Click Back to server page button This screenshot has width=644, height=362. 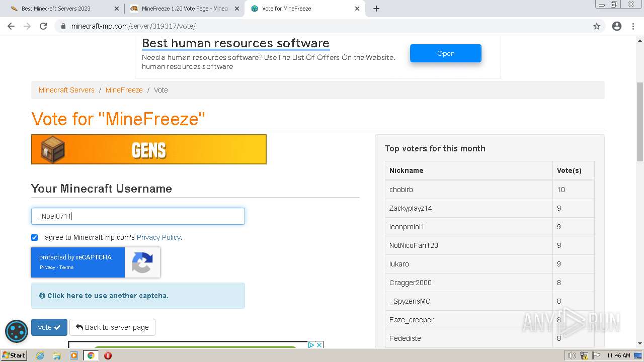tap(112, 327)
